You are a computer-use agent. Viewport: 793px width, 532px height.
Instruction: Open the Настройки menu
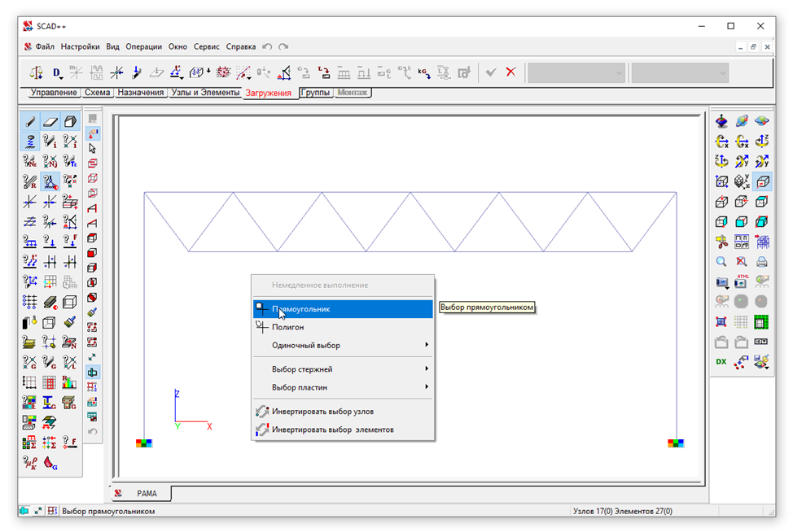(80, 46)
